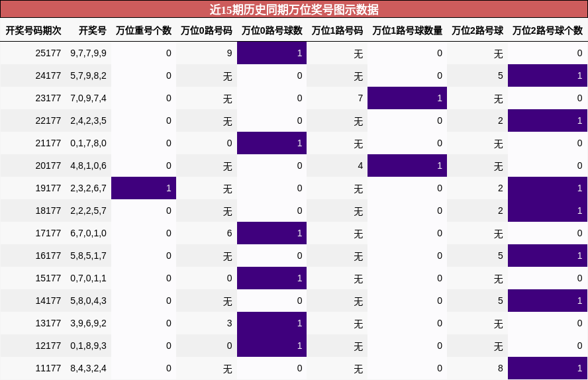Select period number 22177
The height and width of the screenshot is (380, 588).
48,120
